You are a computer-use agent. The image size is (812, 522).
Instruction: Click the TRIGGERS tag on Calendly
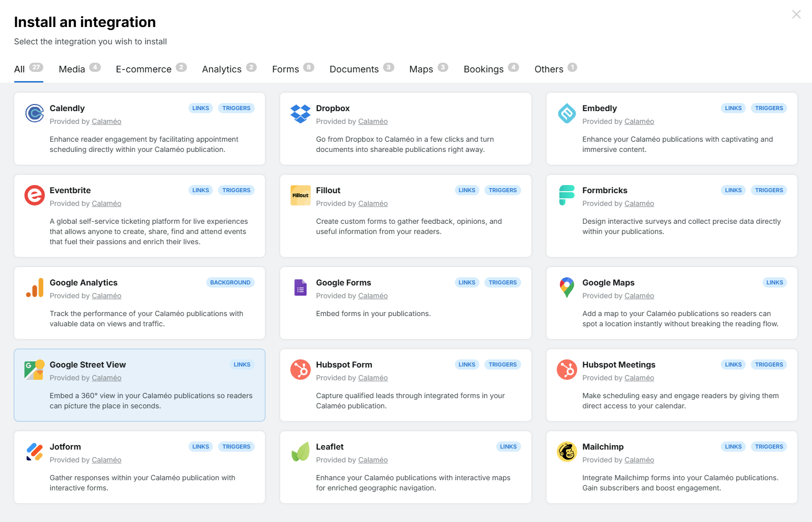(236, 108)
